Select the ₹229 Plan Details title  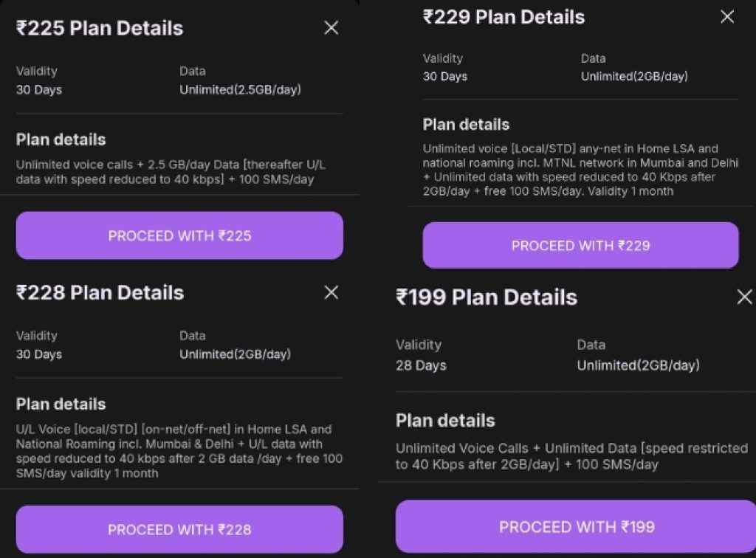pyautogui.click(x=505, y=16)
